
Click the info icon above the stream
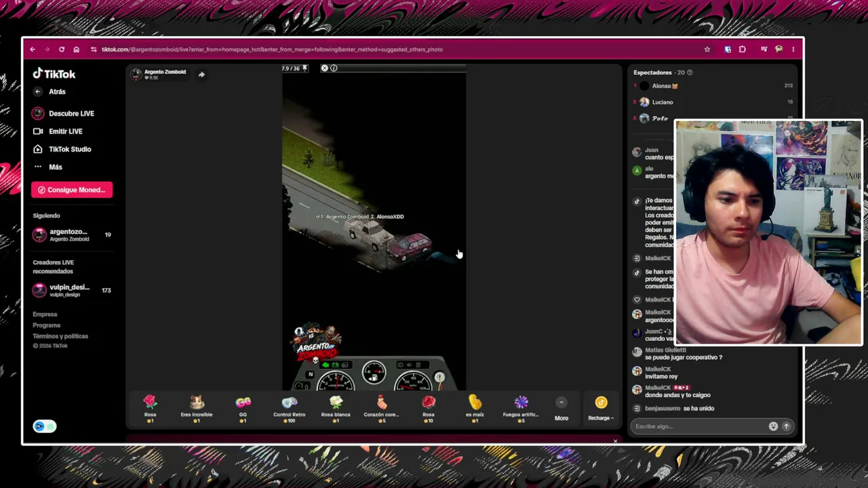click(x=334, y=68)
